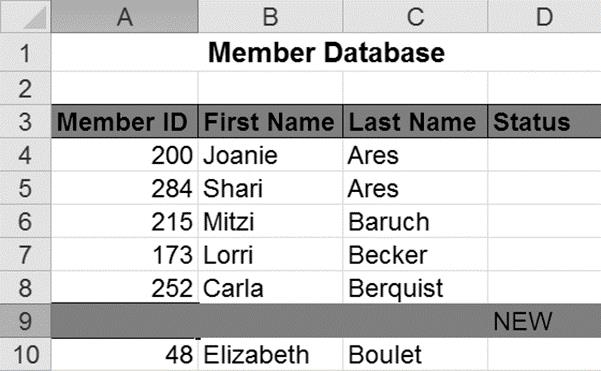
Task: Select column A header
Action: [125, 16]
